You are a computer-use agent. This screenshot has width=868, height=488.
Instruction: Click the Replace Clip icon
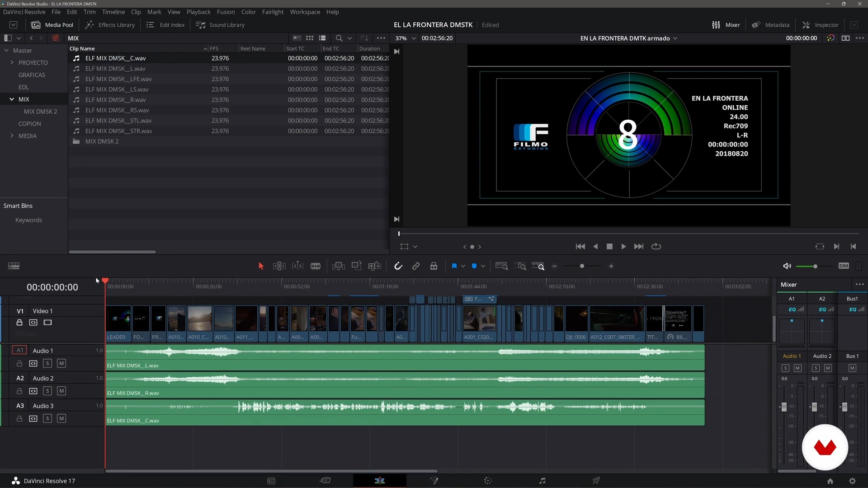tap(374, 266)
